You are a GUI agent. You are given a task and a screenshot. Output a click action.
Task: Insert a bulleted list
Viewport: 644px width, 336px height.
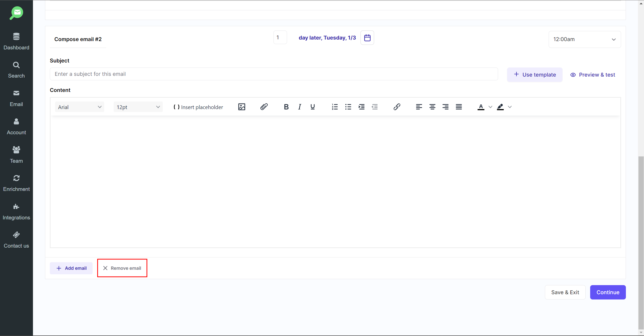(348, 107)
